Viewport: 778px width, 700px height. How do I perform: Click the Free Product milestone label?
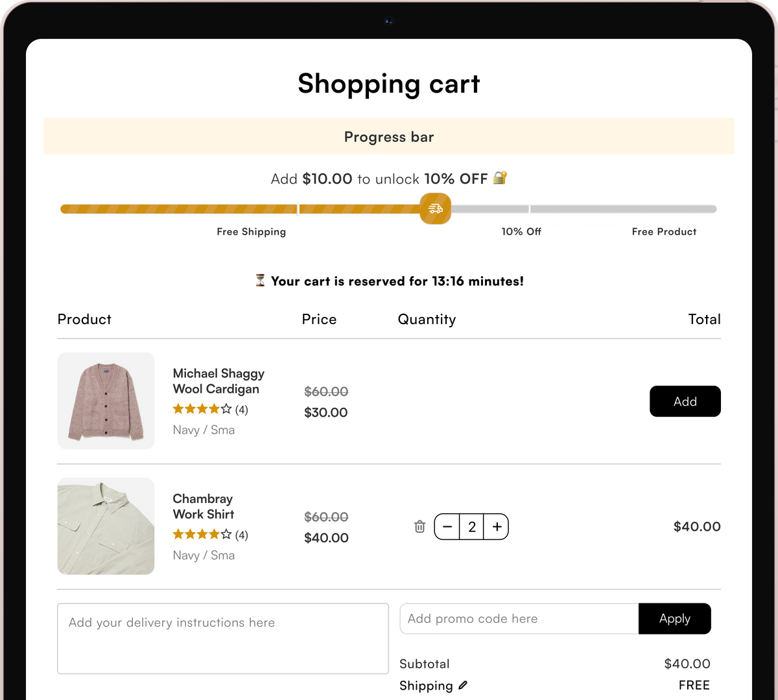click(x=664, y=231)
